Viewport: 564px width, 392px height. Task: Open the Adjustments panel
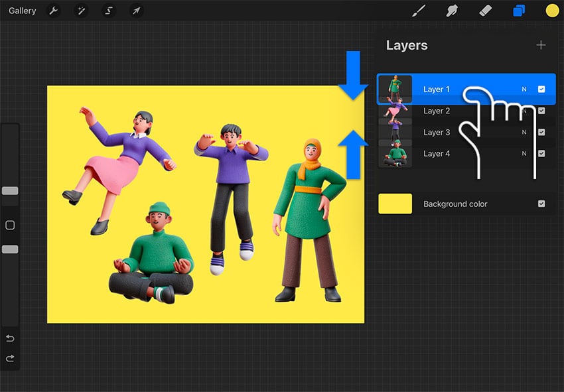82,11
